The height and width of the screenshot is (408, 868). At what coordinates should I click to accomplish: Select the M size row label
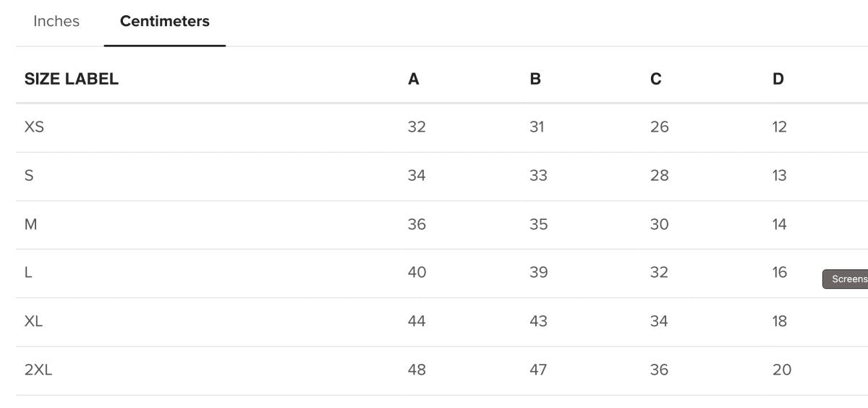(x=30, y=224)
